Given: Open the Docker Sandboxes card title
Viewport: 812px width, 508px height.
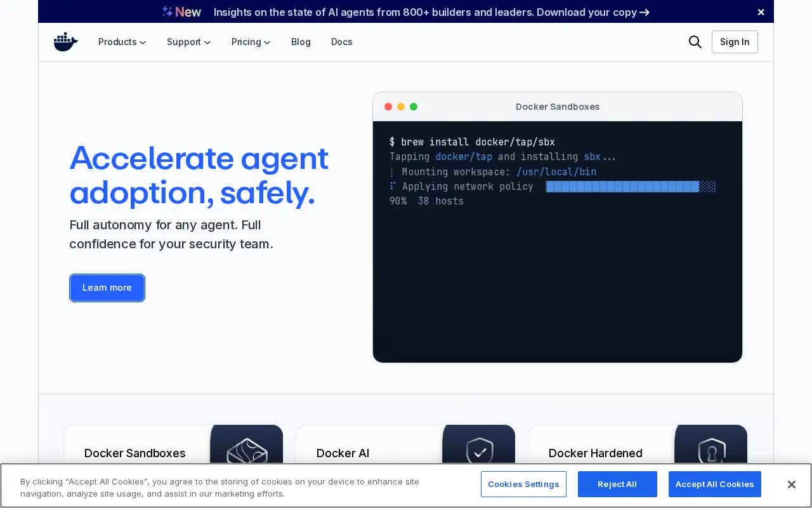Looking at the screenshot, I should click(135, 453).
